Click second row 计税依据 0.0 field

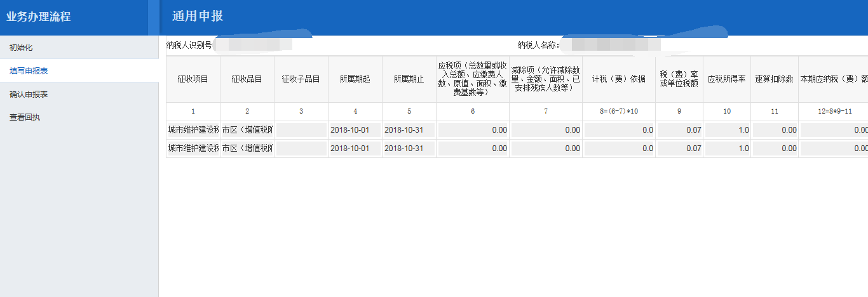point(619,148)
